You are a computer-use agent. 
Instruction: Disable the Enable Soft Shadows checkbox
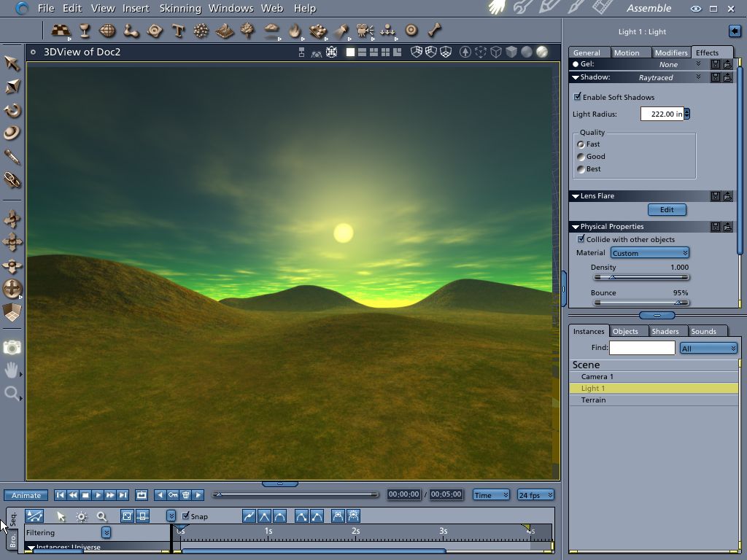[x=578, y=97]
